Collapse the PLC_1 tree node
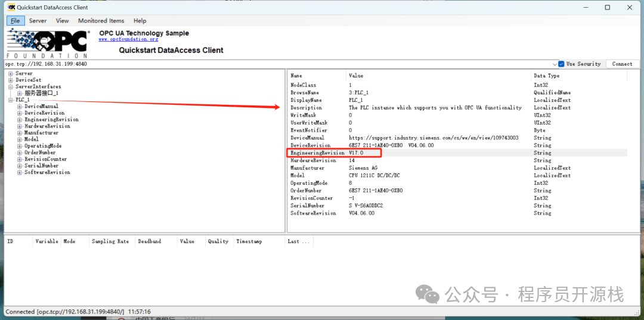 [x=11, y=100]
